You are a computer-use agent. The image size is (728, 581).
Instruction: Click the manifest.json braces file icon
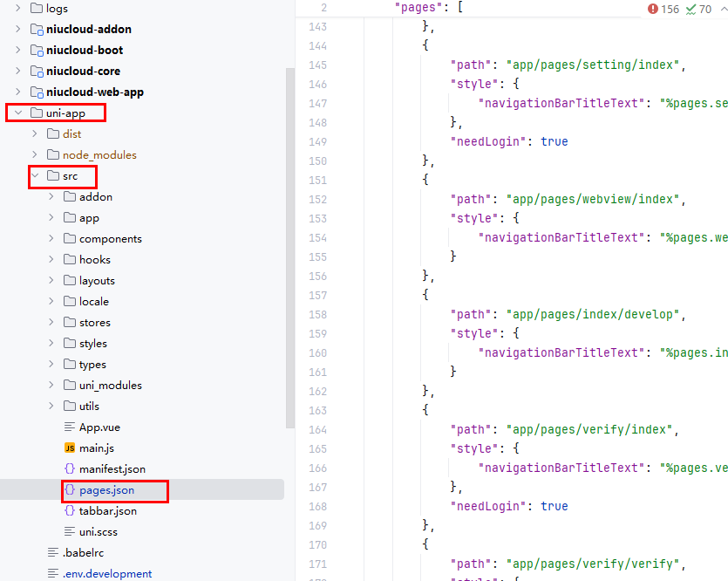pos(70,469)
